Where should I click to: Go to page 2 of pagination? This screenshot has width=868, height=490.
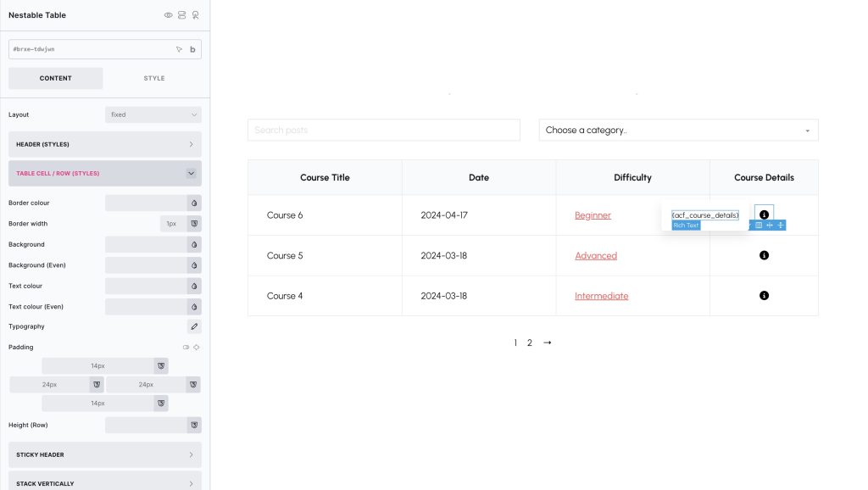pos(530,342)
